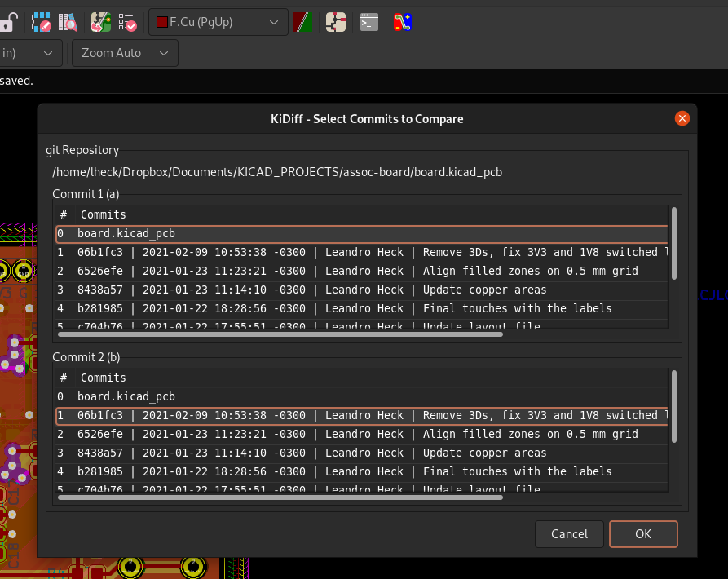Select commit 6526efe in Commit 2 list
Image resolution: width=728 pixels, height=579 pixels.
362,434
